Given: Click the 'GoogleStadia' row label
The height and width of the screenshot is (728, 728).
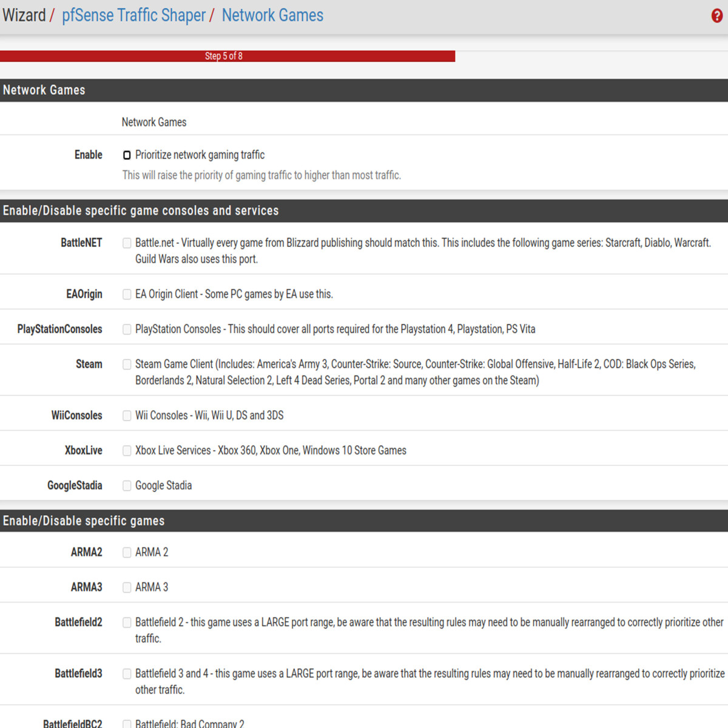Looking at the screenshot, I should (75, 485).
